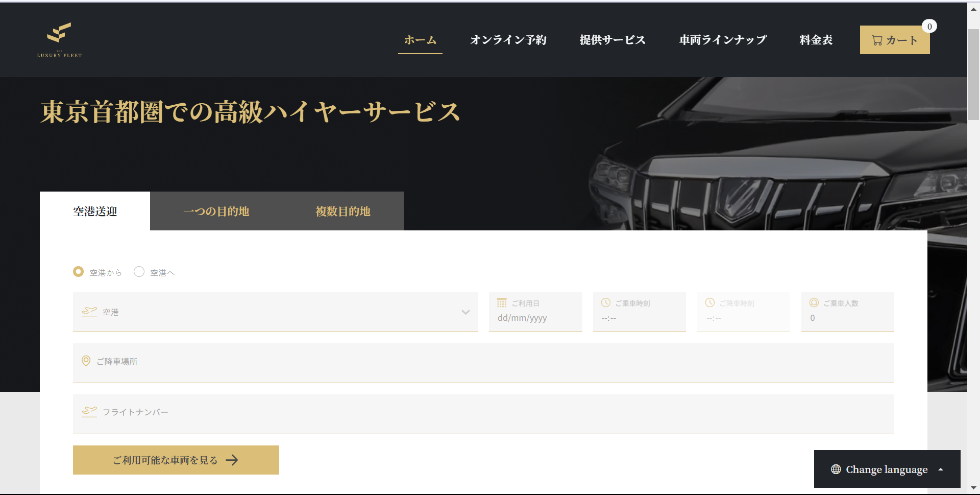Select the 空港へ radio button

coord(139,272)
